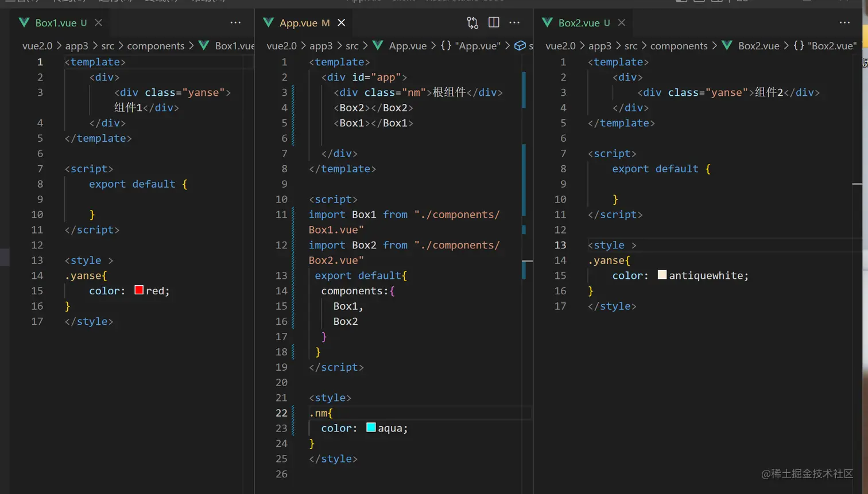
Task: Click components breadcrumb in Box2.vue editor
Action: [x=679, y=46]
